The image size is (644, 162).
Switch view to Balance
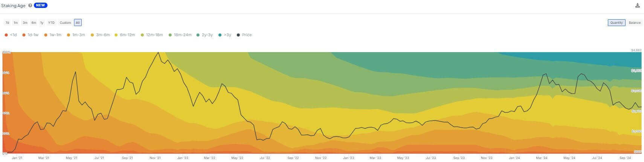point(635,23)
